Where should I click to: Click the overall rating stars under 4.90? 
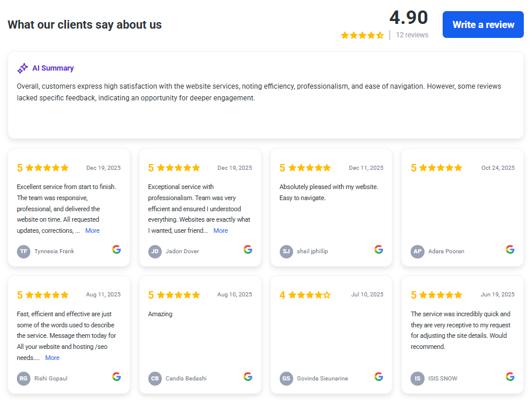362,35
